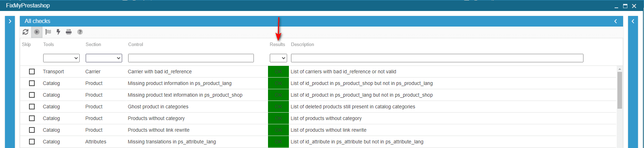
Task: Click the lightning bolt icon
Action: coord(58,32)
